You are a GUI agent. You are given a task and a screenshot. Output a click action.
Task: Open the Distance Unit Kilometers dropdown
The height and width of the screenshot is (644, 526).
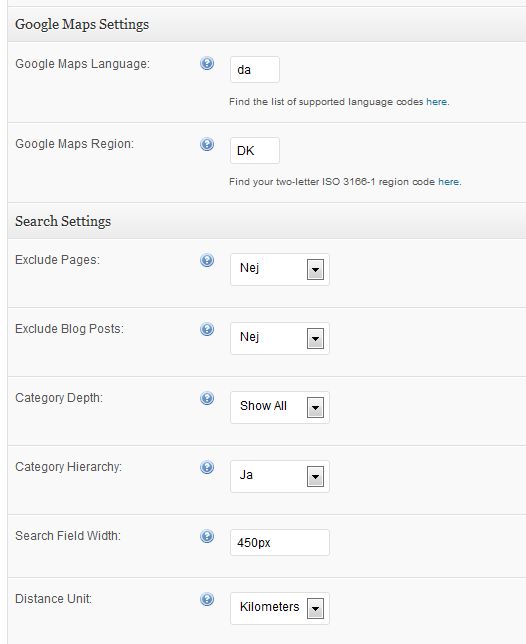(280, 608)
